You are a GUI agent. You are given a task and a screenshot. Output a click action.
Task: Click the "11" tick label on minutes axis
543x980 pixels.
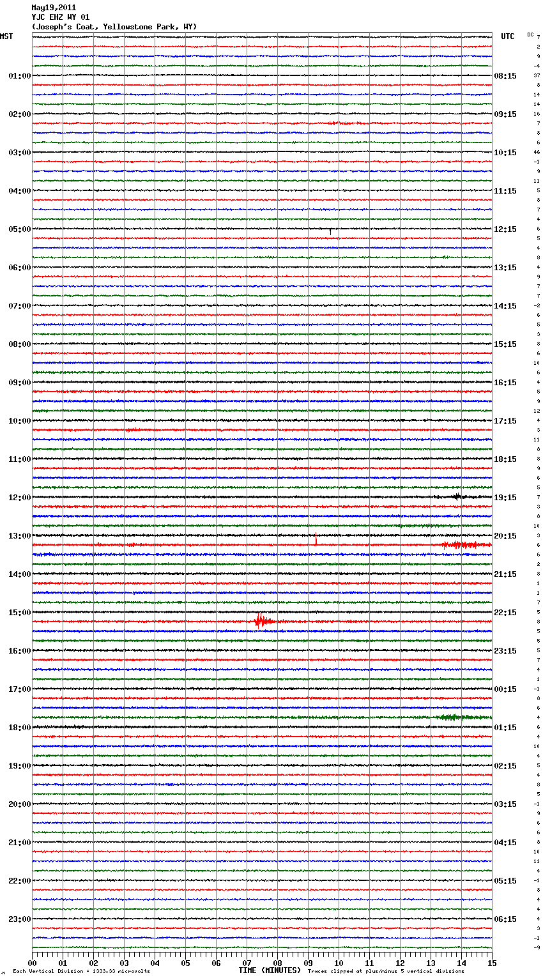[x=369, y=963]
